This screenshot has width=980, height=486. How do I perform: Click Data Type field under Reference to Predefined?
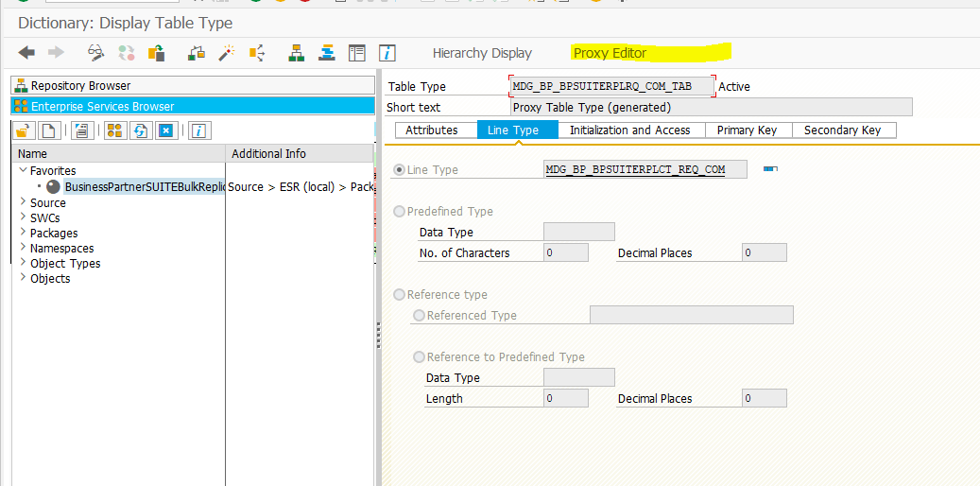pos(579,378)
